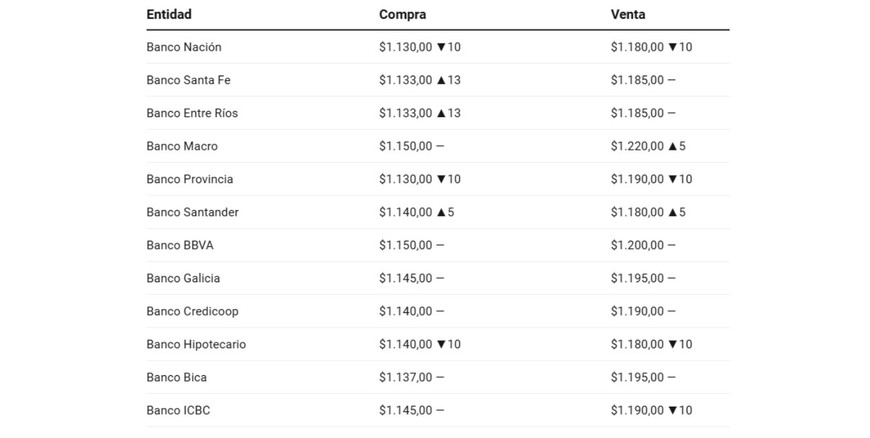Screen dimensions: 870x438
Task: Click Banco Bica's $1.137,00 Compra value
Action: pos(406,377)
